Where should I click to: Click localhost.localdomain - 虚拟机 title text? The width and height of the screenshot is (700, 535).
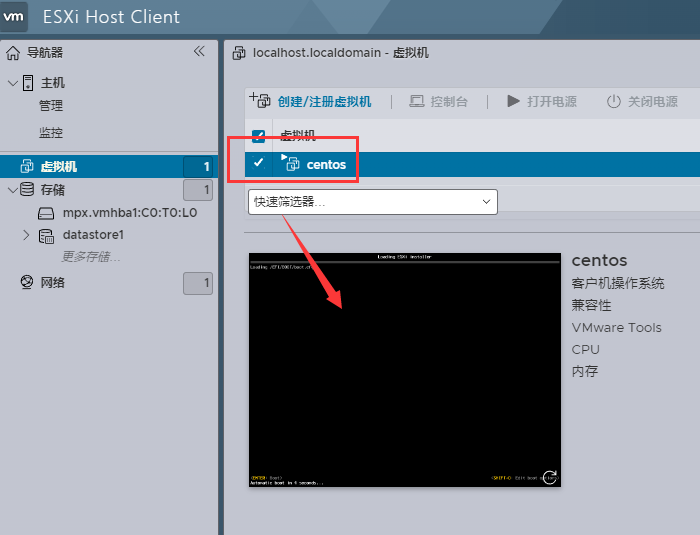341,53
